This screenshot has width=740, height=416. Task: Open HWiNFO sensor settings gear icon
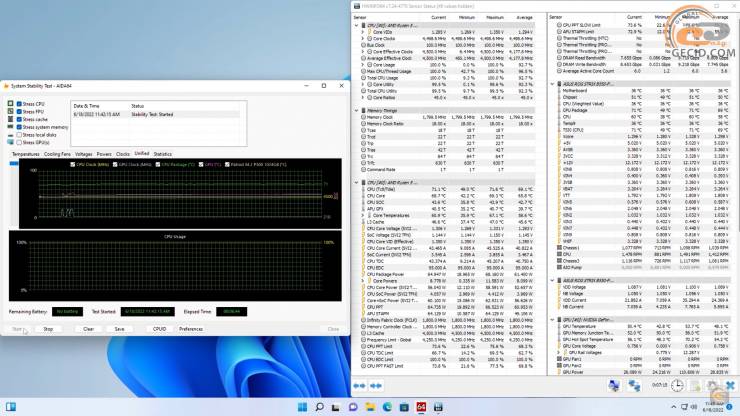(x=713, y=385)
